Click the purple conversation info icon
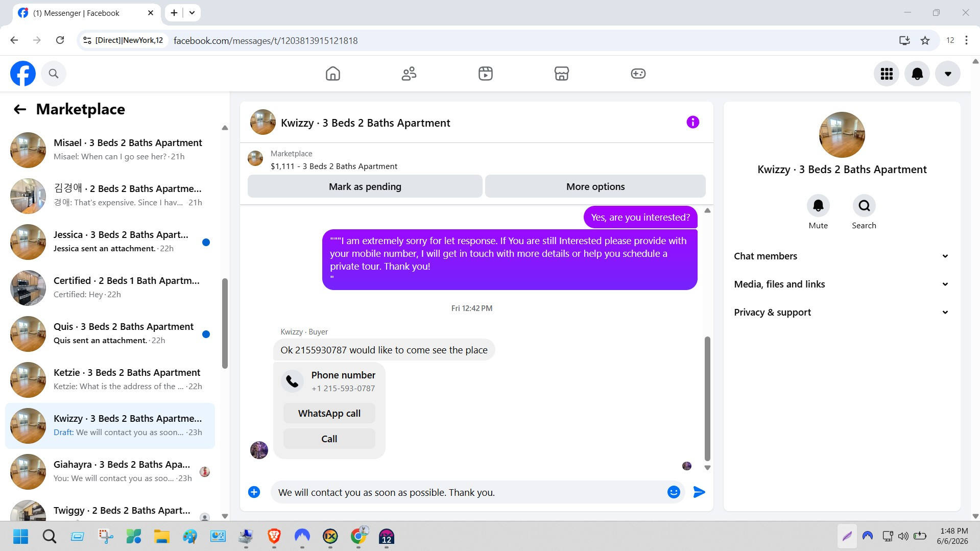The height and width of the screenshot is (551, 980). click(692, 122)
